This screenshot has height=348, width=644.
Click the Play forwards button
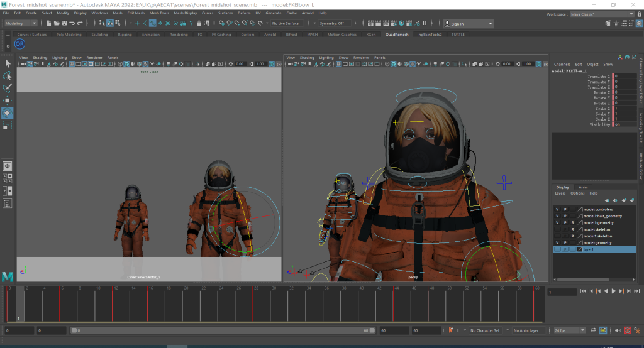614,291
